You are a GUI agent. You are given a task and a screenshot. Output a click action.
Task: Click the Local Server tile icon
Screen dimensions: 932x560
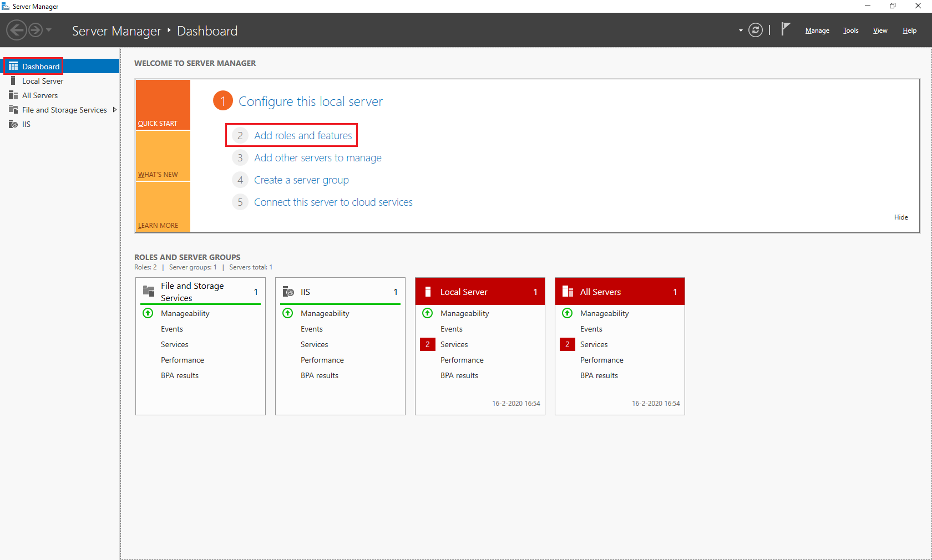(x=428, y=292)
